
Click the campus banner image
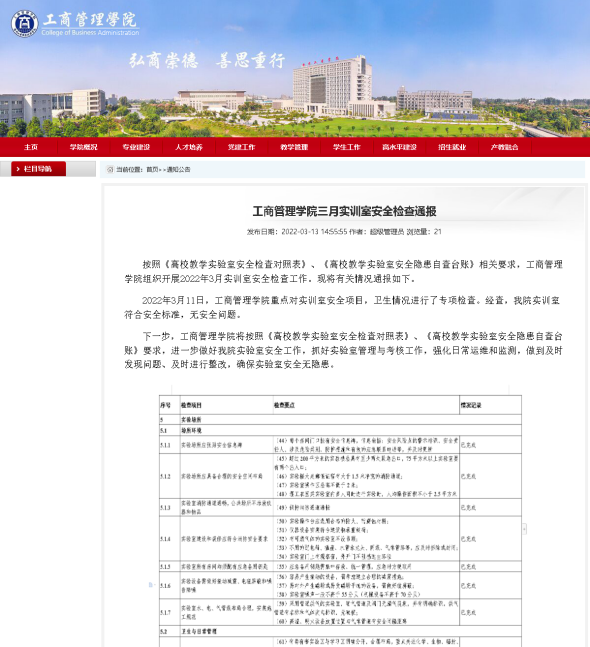[295, 68]
